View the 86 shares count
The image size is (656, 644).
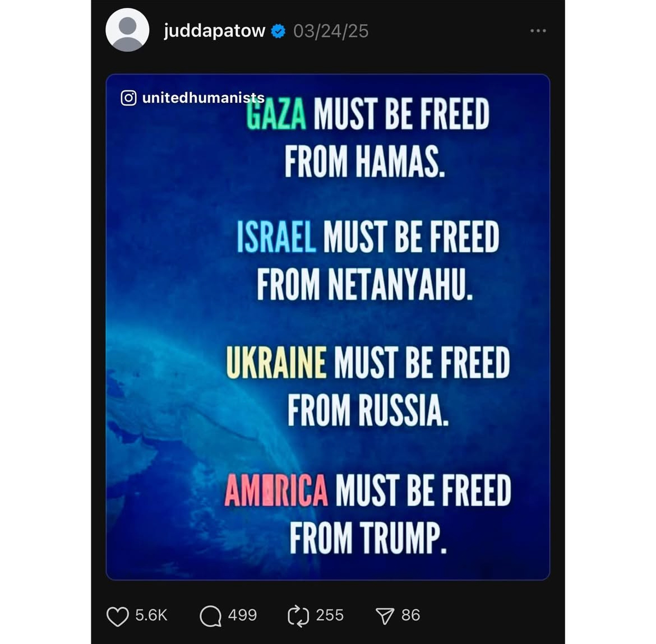(410, 615)
